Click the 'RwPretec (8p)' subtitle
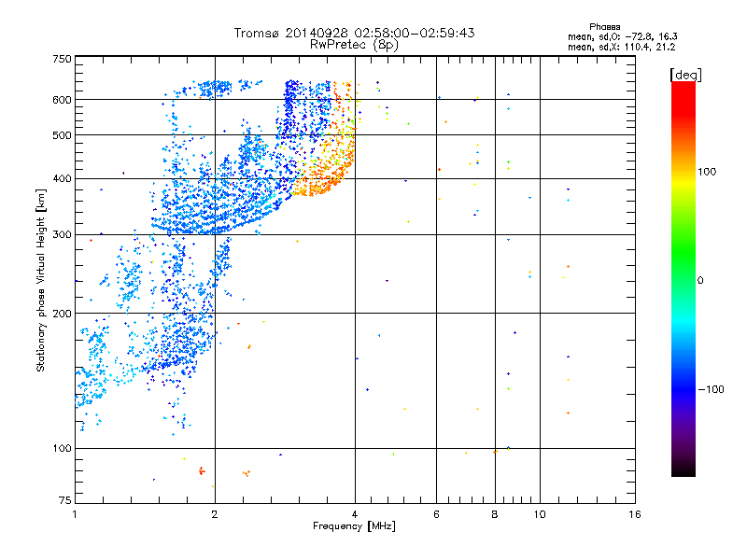The image size is (747, 560). pyautogui.click(x=354, y=45)
